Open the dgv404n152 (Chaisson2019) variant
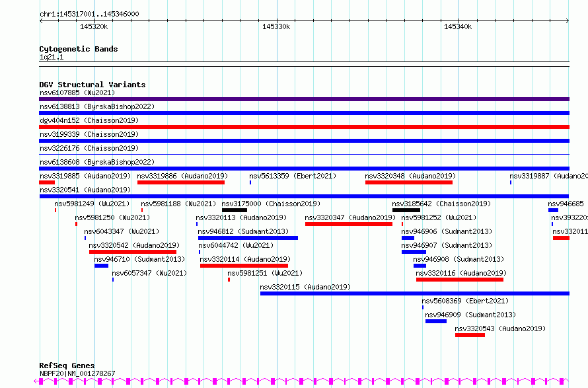 point(304,127)
